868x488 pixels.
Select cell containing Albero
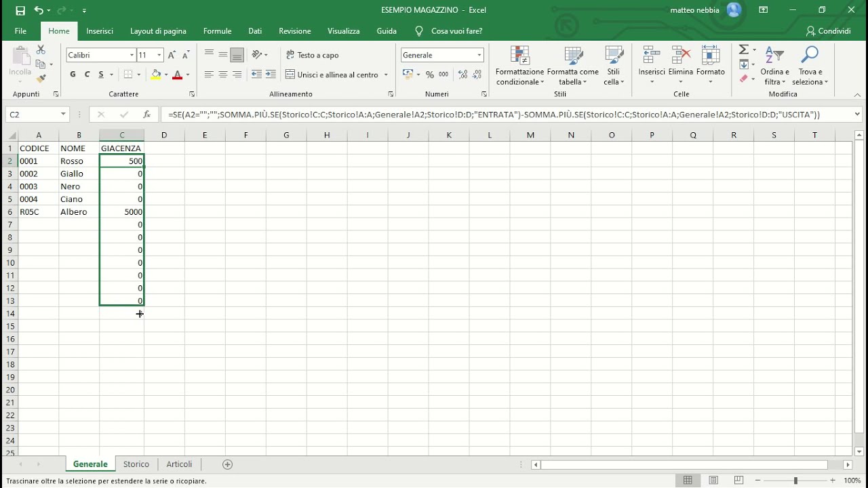click(79, 212)
